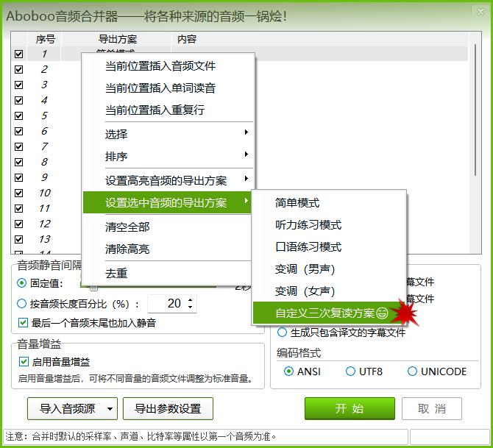Toggle 最后一个音频末尾也加入静音 checkbox

click(24, 323)
